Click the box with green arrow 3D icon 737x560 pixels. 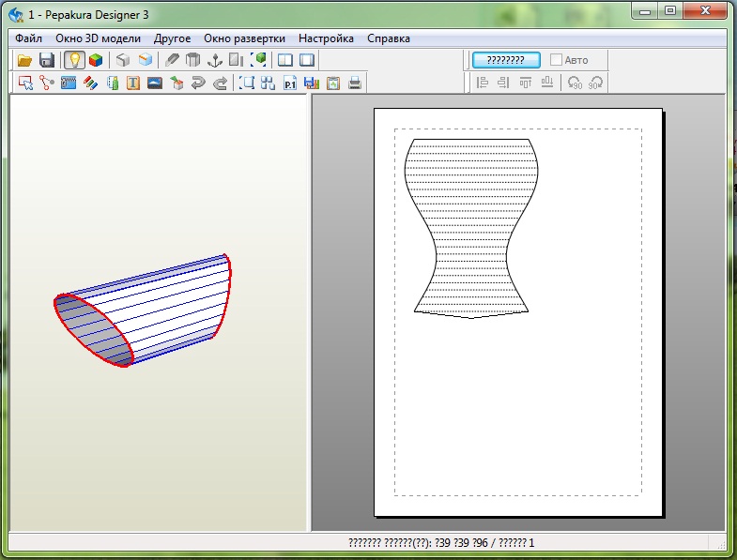tap(177, 83)
